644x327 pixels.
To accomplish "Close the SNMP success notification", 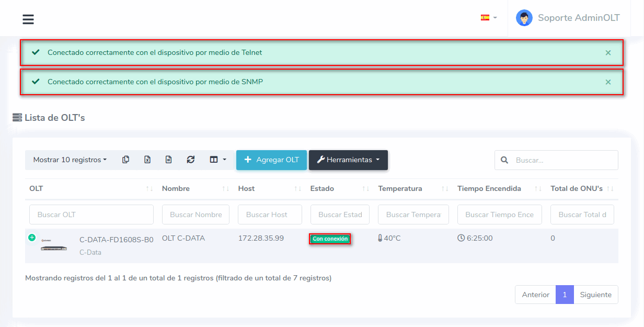I will coord(608,82).
